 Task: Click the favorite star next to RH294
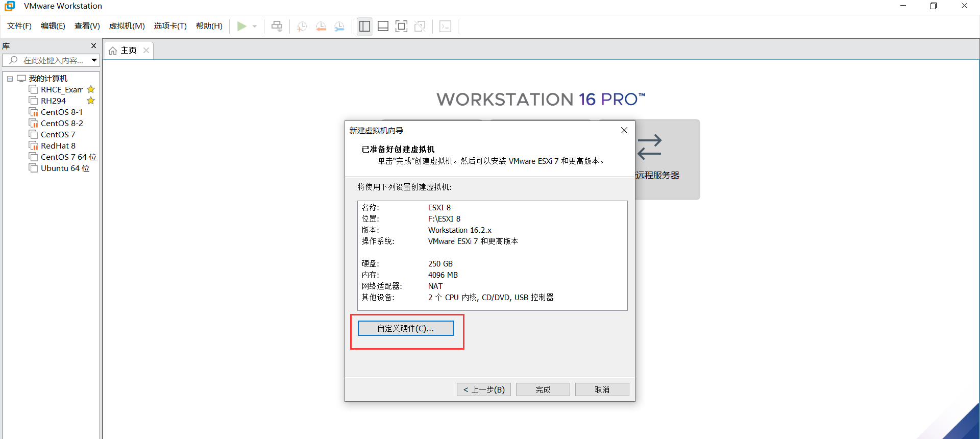pos(91,101)
